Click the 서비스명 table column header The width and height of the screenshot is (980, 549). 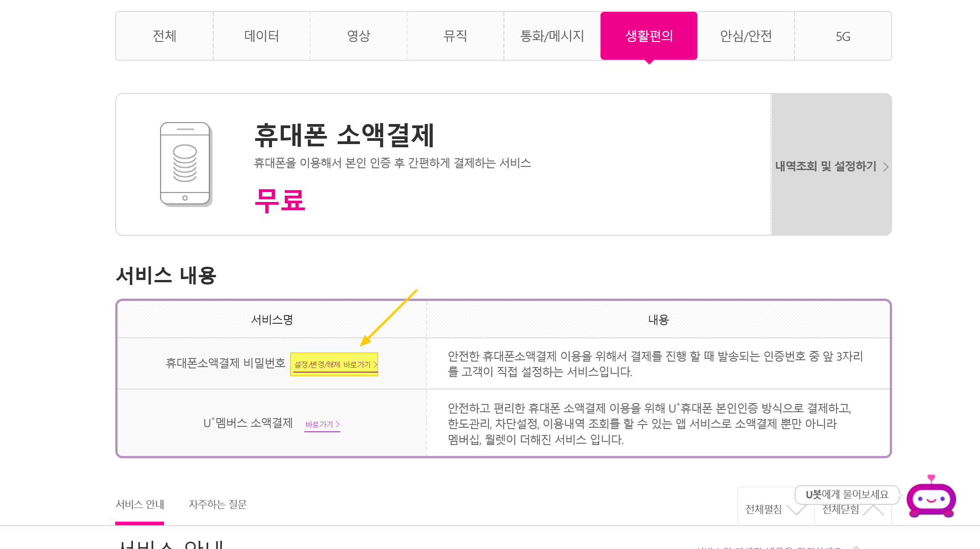[x=272, y=320]
